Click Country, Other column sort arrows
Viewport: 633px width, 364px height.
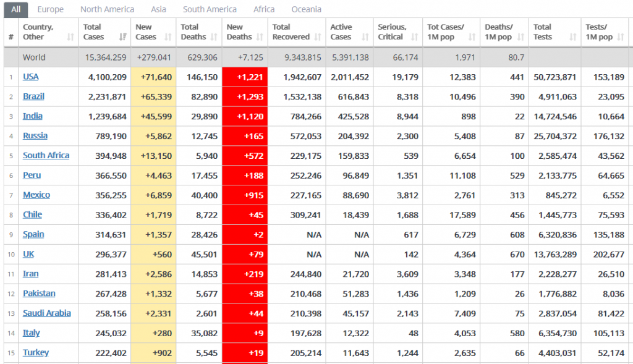(x=71, y=37)
